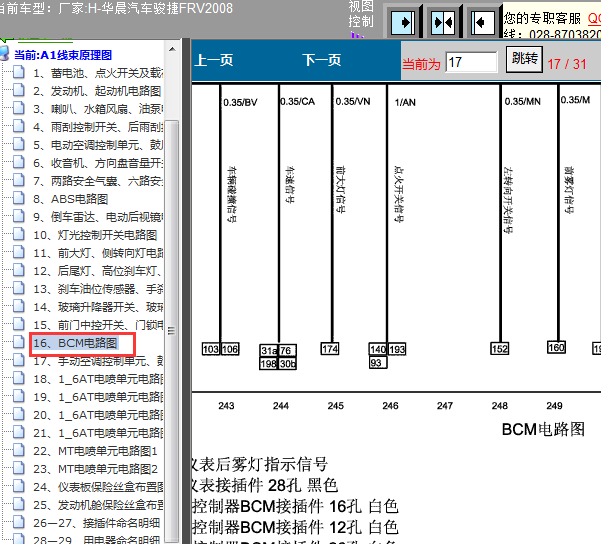Open item 1、蓄电池、点火开关

[x=98, y=73]
